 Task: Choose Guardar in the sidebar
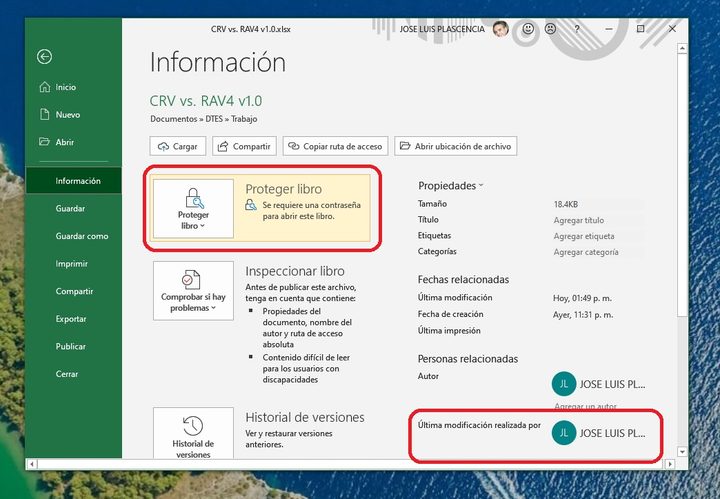tap(73, 208)
